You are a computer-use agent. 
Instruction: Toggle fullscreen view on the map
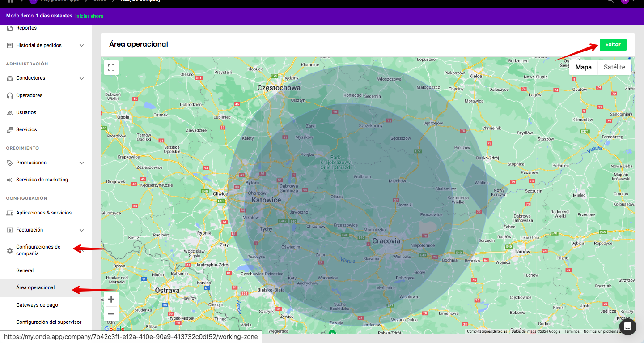tap(111, 68)
